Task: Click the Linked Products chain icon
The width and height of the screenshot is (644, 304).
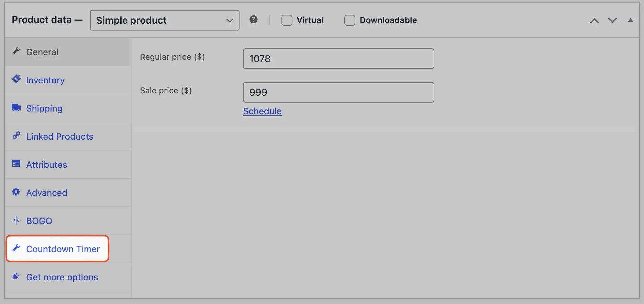Action: [x=16, y=136]
